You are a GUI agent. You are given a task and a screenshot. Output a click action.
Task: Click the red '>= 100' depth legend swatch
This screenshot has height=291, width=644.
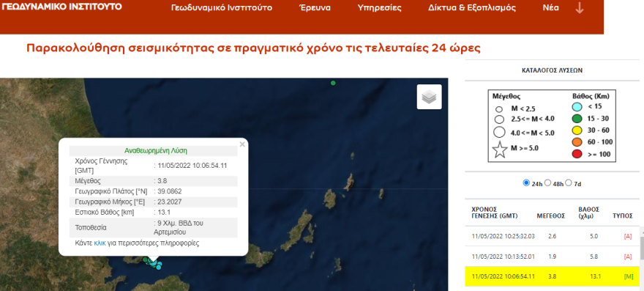(577, 155)
